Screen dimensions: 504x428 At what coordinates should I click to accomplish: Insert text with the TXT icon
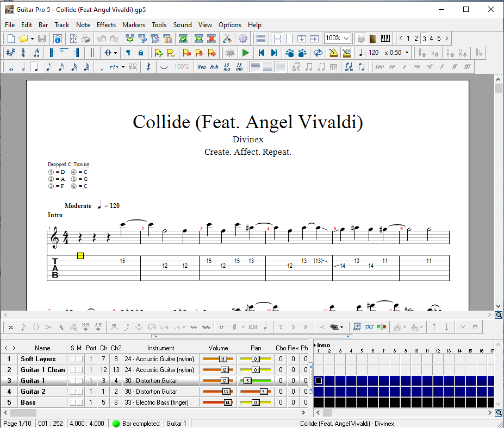[370, 326]
